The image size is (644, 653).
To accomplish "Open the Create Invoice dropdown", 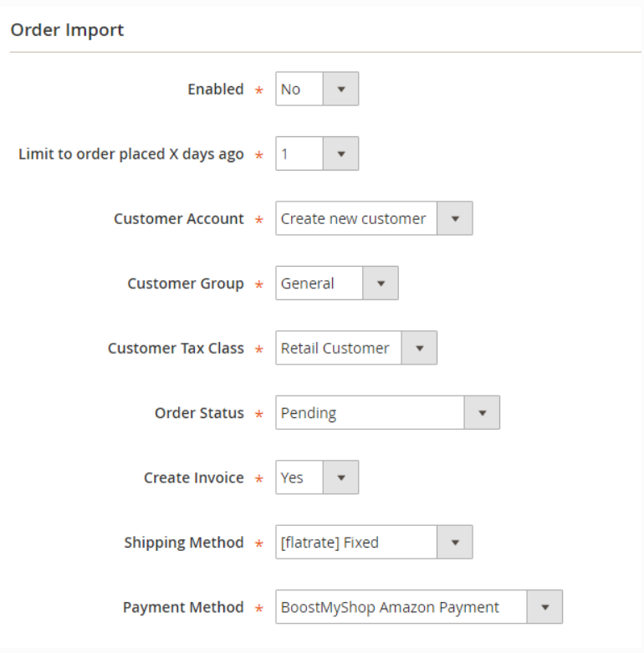I will pos(299,477).
